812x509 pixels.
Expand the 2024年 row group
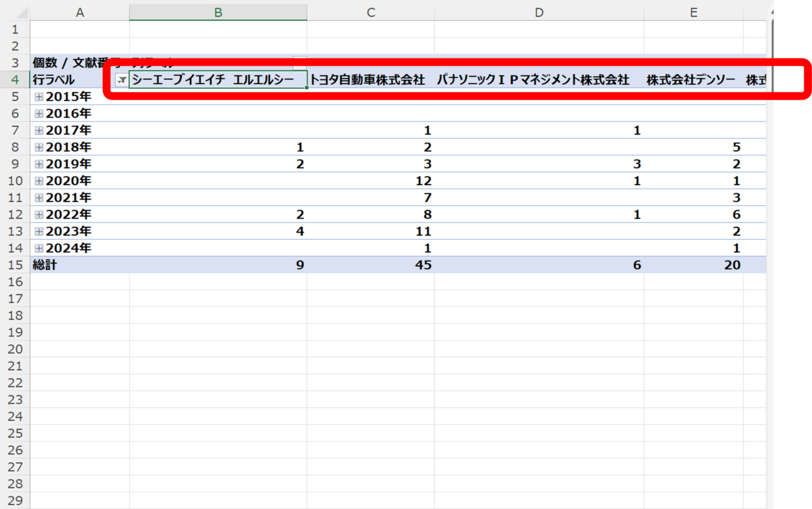tap(39, 248)
